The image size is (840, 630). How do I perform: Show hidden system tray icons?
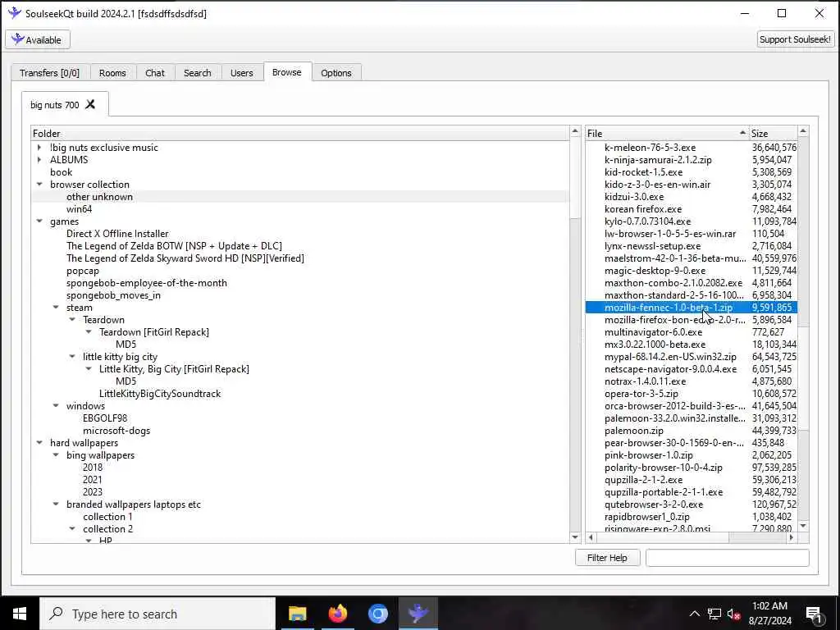coord(694,614)
